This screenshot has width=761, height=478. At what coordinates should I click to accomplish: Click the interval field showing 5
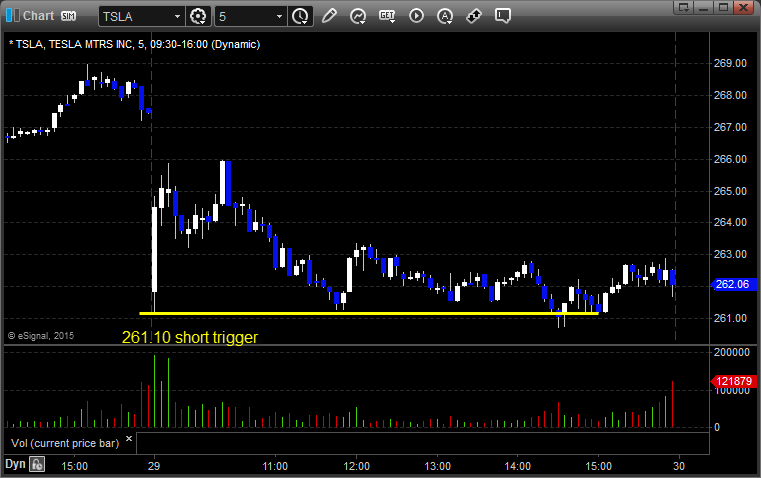pos(245,16)
